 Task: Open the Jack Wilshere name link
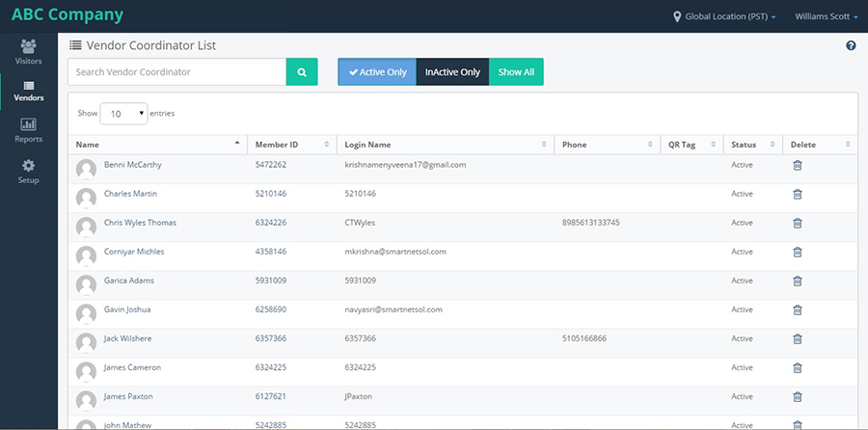[127, 338]
